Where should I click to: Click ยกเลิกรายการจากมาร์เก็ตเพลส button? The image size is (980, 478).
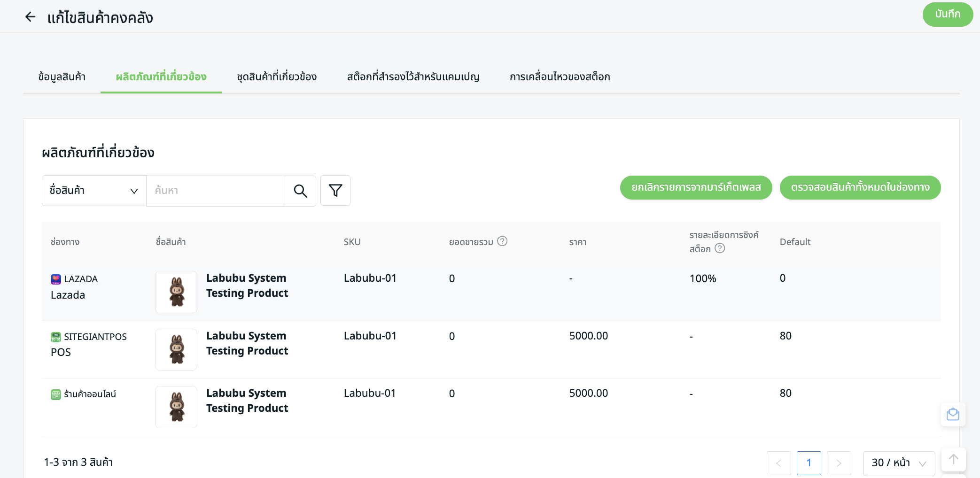pos(696,187)
